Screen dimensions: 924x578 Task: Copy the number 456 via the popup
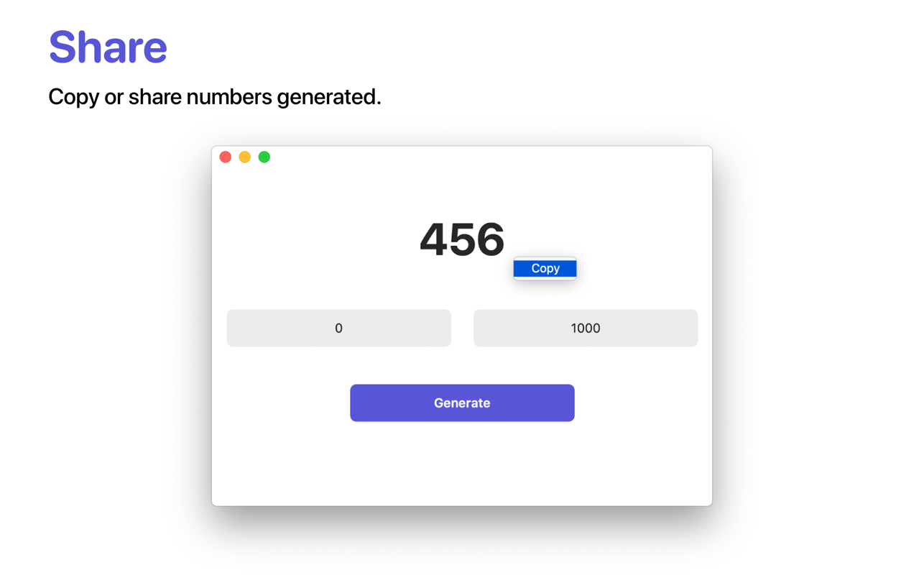[545, 268]
